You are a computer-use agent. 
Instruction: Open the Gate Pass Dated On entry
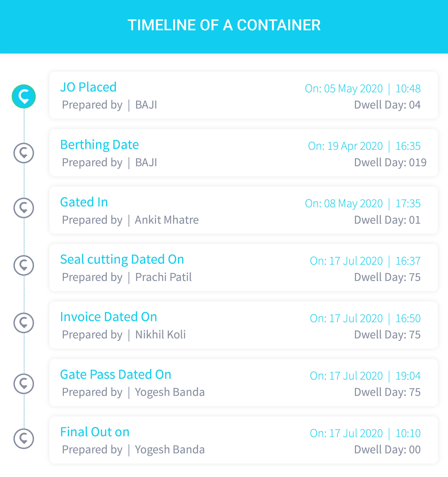click(115, 374)
